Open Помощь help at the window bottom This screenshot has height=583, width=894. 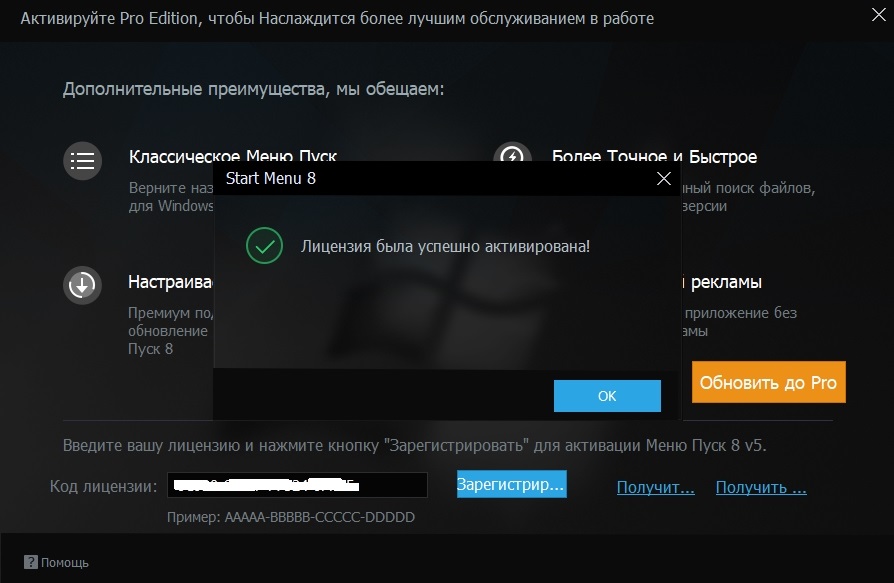tap(56, 562)
